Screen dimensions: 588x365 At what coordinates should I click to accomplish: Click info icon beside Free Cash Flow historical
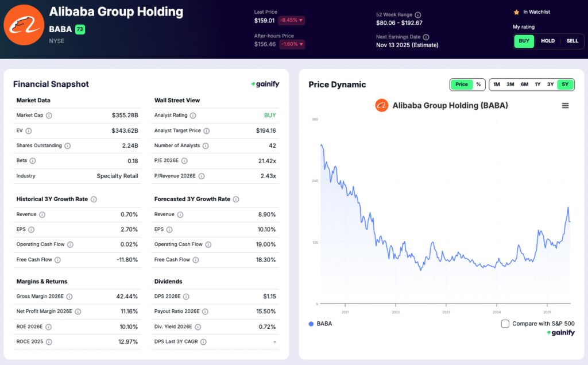point(58,260)
